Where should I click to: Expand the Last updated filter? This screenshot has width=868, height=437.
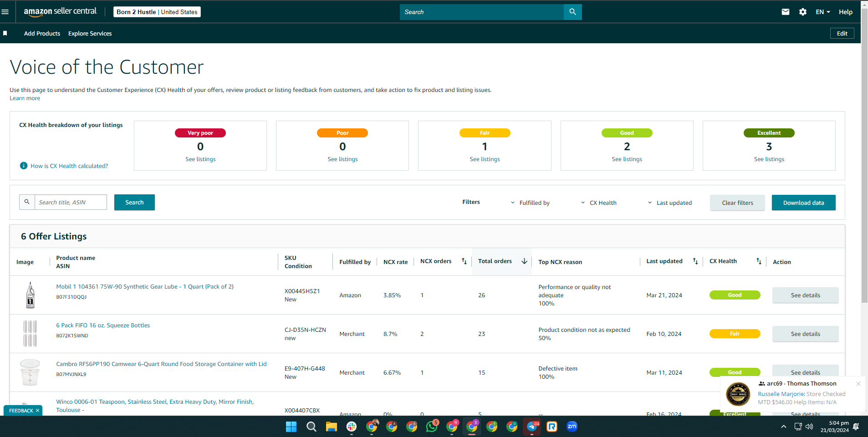coord(669,203)
